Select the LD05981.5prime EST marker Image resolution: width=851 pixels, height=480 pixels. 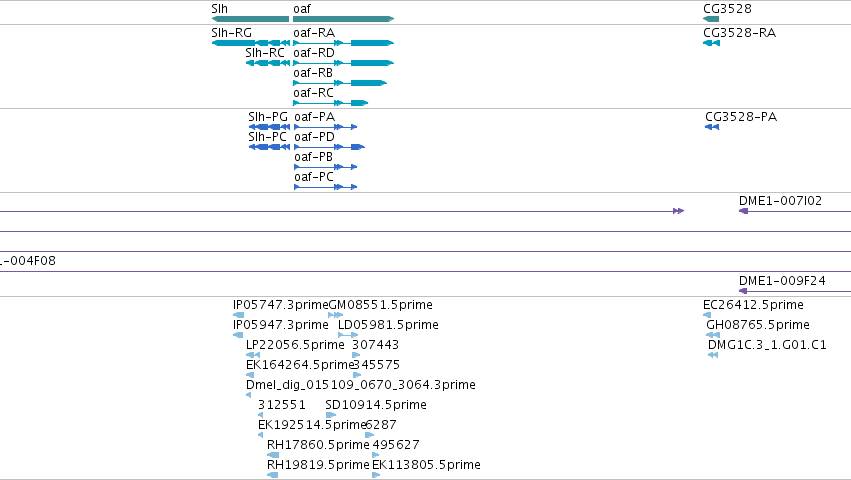348,335
